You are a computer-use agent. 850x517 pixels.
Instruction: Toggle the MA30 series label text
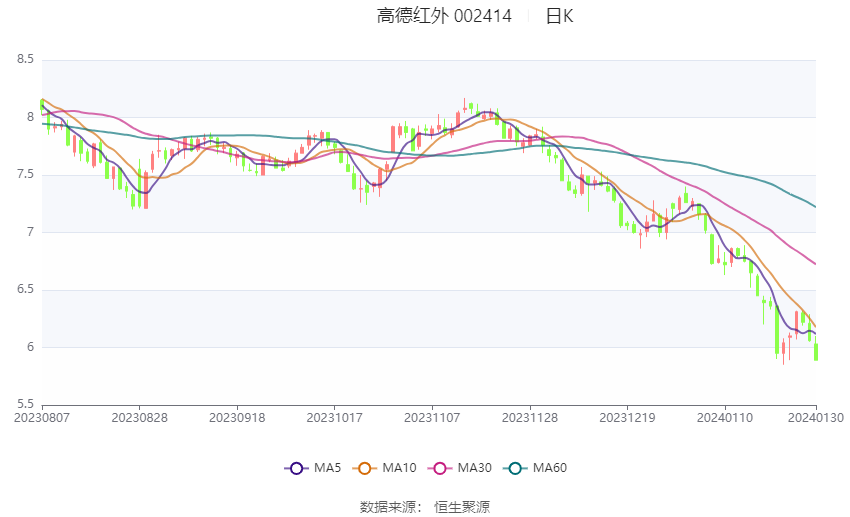point(473,468)
